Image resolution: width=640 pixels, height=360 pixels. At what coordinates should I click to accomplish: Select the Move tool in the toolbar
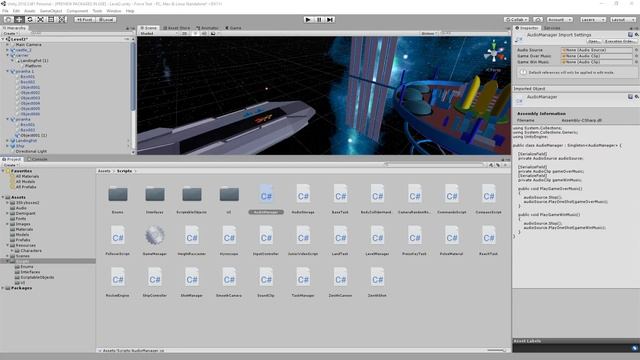[x=19, y=20]
